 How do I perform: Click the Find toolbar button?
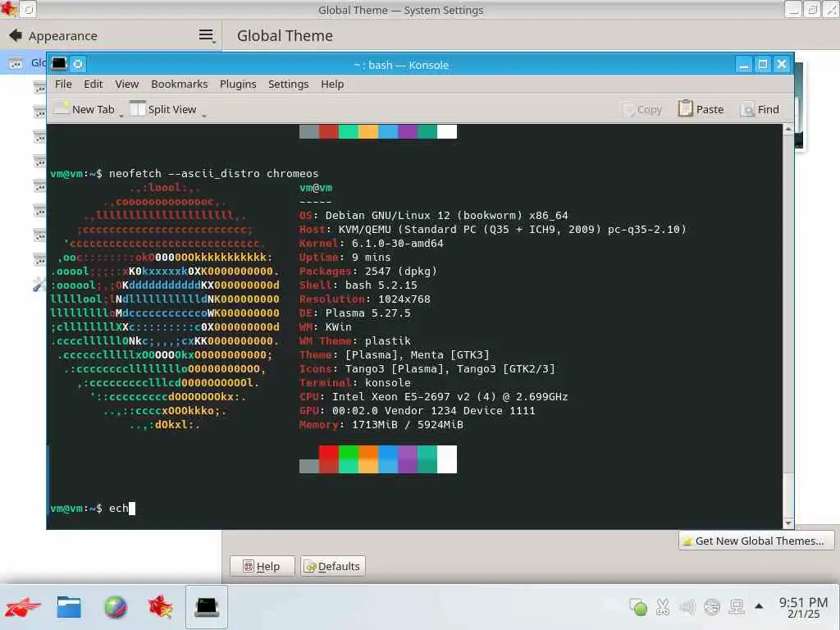760,109
